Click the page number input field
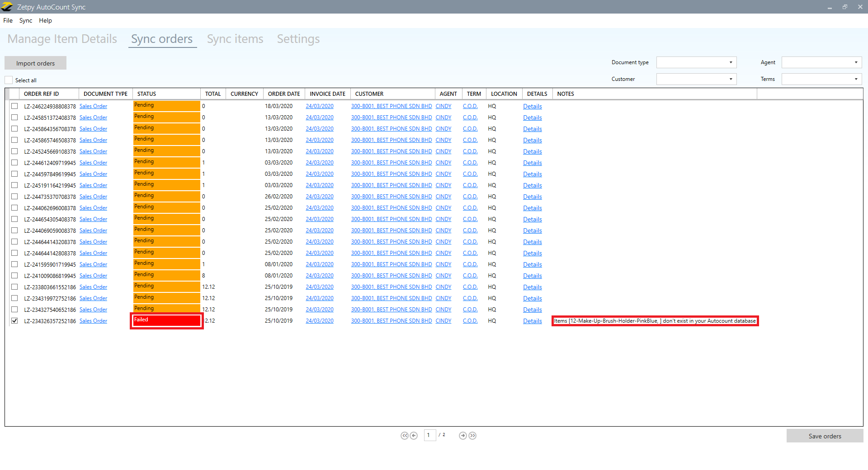 pos(429,435)
